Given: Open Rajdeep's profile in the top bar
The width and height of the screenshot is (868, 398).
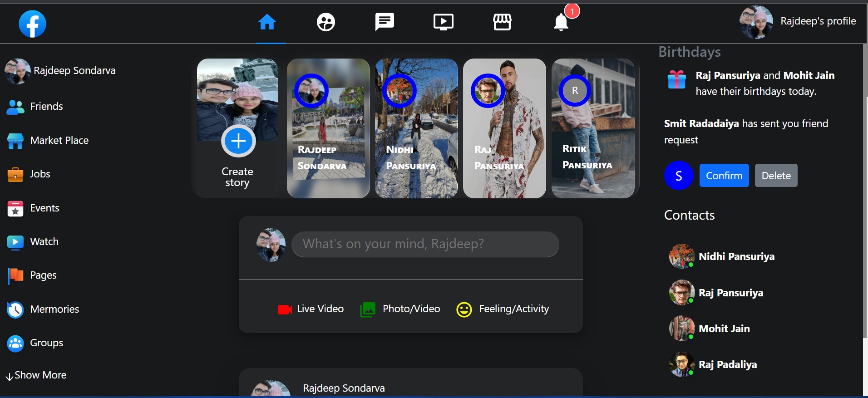Looking at the screenshot, I should tap(798, 22).
